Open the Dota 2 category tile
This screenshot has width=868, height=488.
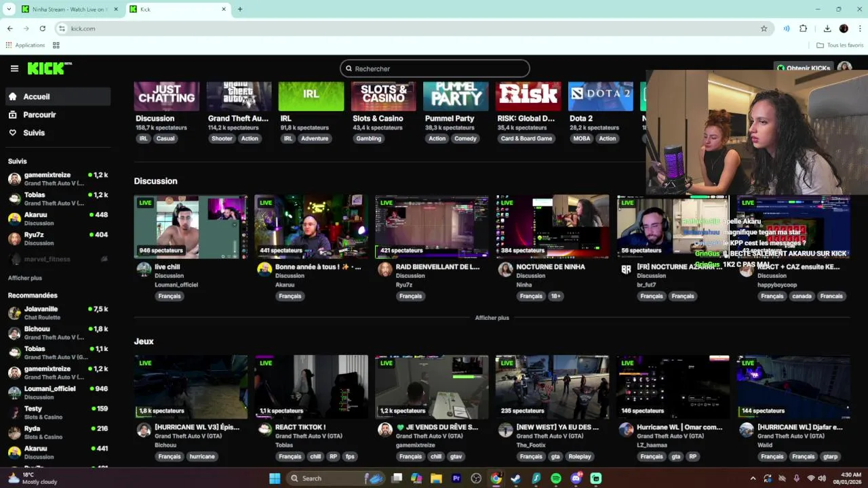600,96
